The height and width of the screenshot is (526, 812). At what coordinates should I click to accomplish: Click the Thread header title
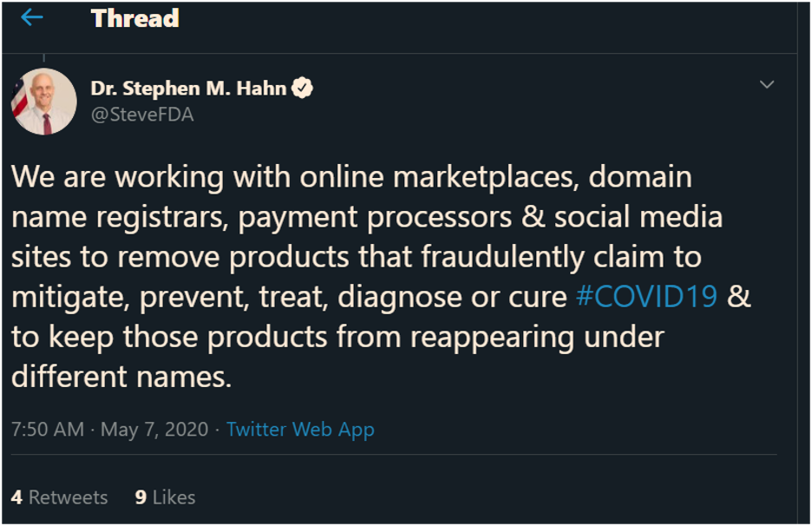point(134,18)
